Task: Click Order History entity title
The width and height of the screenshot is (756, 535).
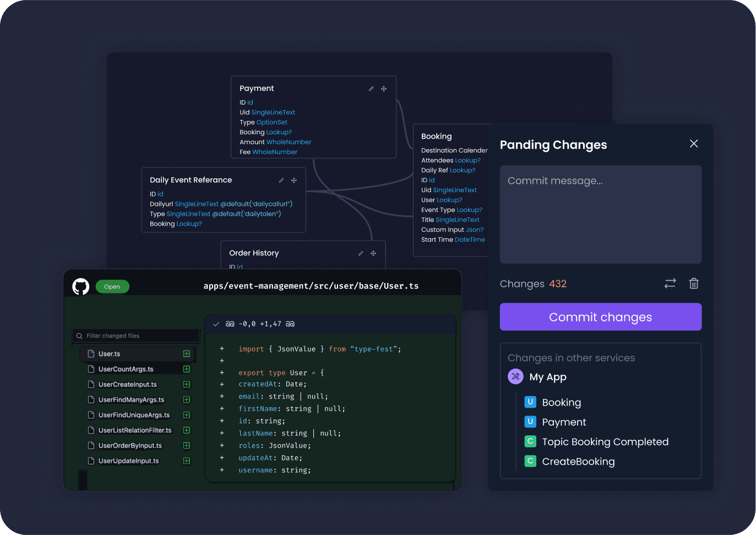Action: click(x=254, y=253)
